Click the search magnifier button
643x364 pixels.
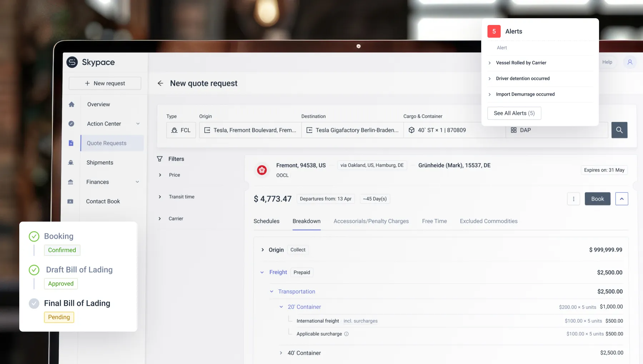619,130
